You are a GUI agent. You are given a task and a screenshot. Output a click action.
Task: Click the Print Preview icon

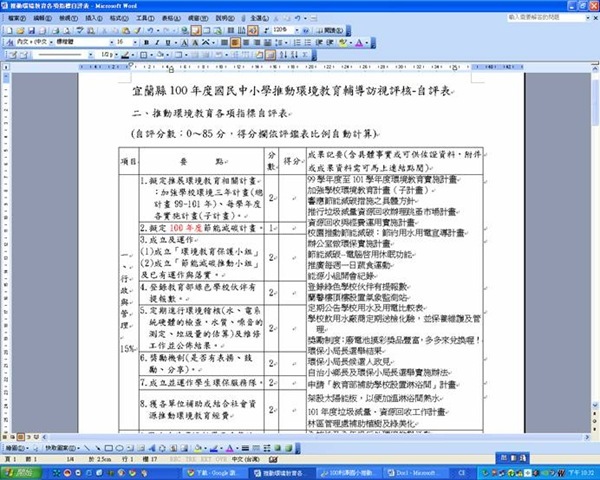[x=67, y=30]
